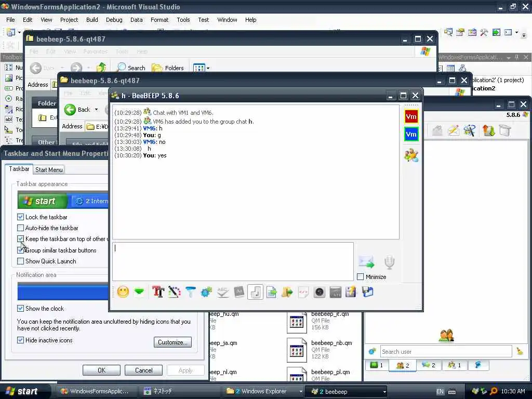This screenshot has height=399, width=532.
Task: Expand the Windows Explorer taskbar group arrow
Action: [301, 392]
